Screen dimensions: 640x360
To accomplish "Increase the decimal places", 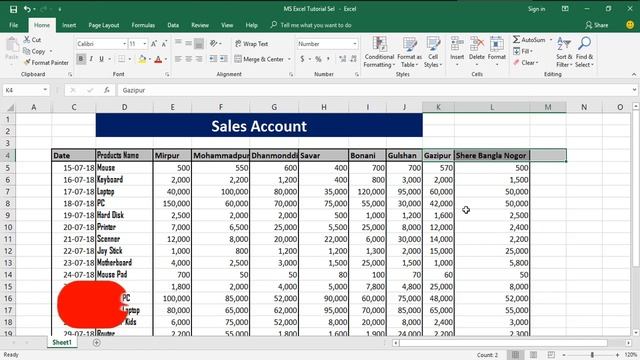I will 342,59.
